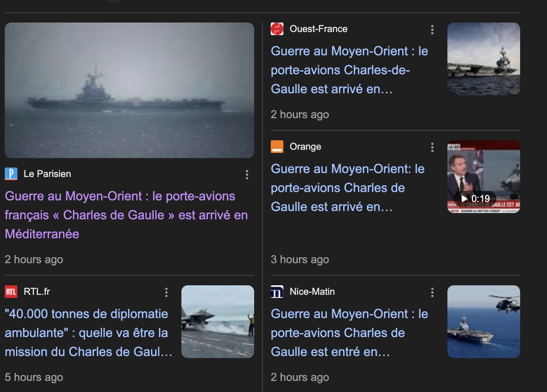The image size is (547, 392).
Task: Open the Le Parisien article headline
Action: click(x=126, y=215)
